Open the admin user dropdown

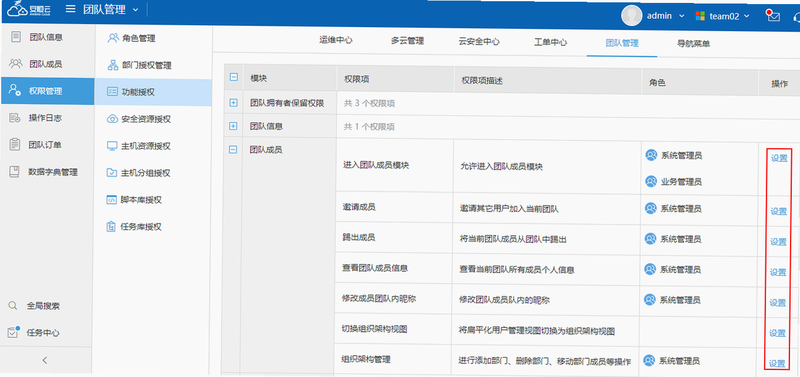(x=653, y=16)
